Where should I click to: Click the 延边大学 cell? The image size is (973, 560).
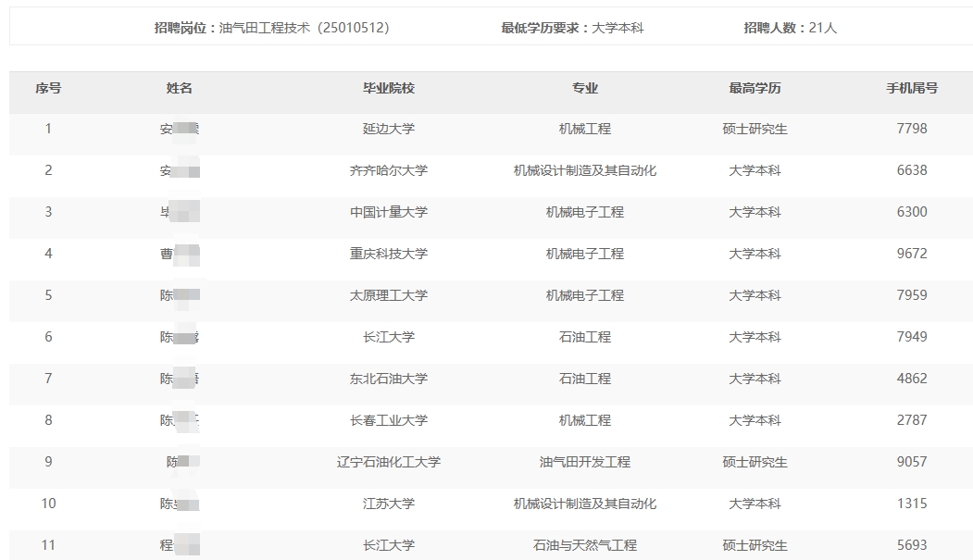pyautogui.click(x=389, y=129)
